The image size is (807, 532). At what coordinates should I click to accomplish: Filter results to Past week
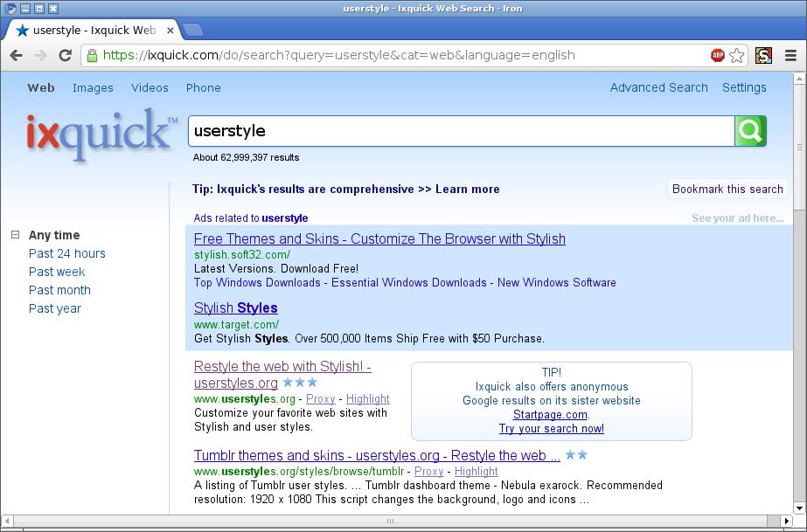click(x=57, y=272)
